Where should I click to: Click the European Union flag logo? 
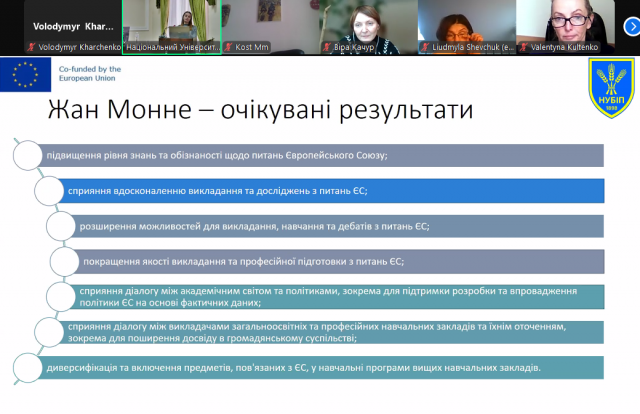coord(26,74)
